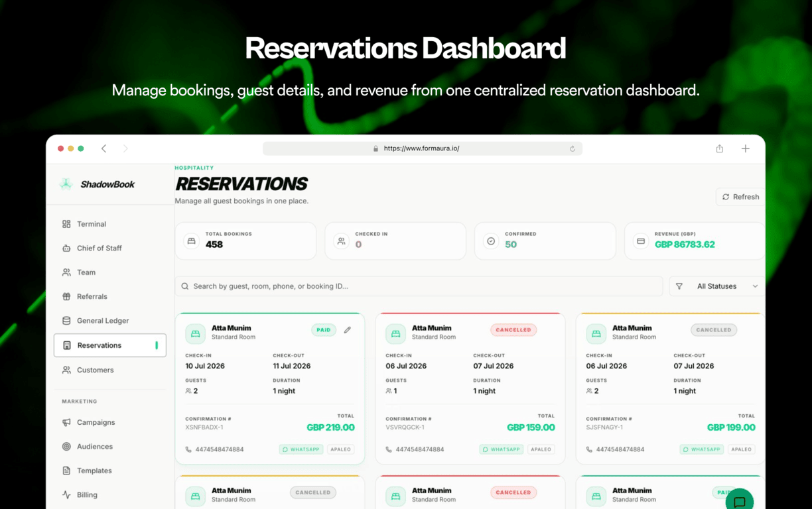Click the Revenue card icon
812x509 pixels.
pos(641,241)
